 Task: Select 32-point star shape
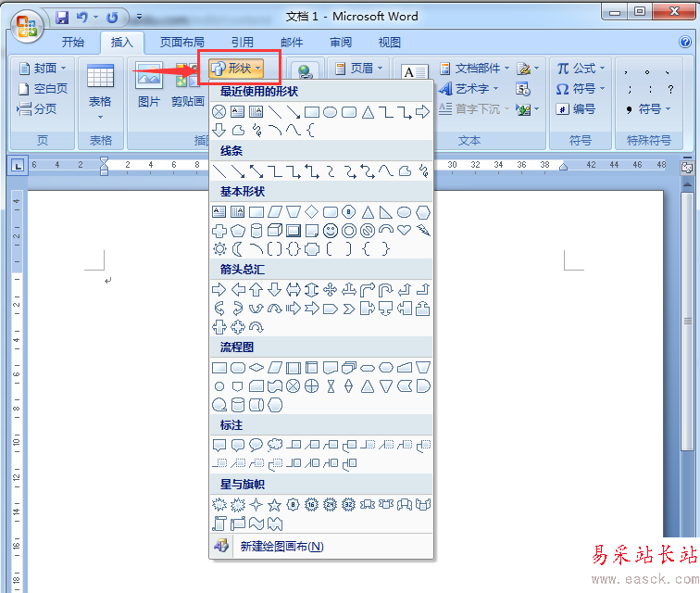[349, 505]
